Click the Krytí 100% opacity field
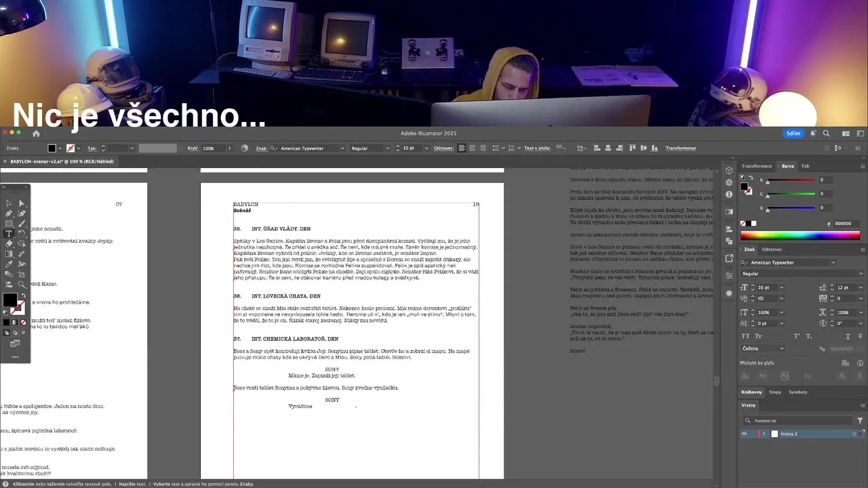This screenshot has height=488, width=868. pos(213,148)
